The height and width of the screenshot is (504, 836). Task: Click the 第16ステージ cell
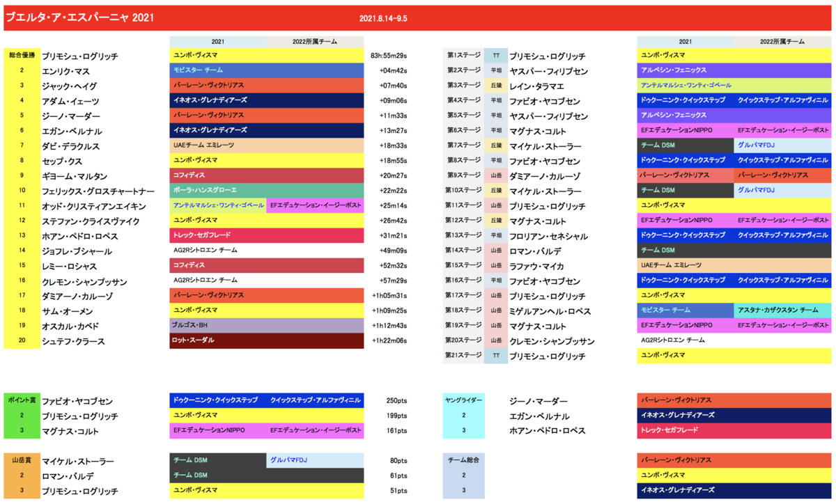click(463, 281)
